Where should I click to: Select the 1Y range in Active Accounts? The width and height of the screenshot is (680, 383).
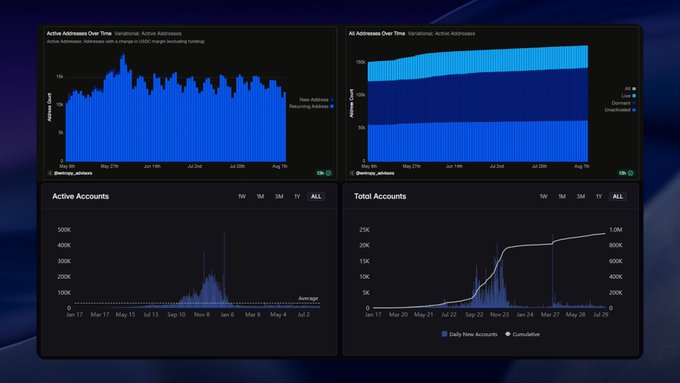[297, 196]
